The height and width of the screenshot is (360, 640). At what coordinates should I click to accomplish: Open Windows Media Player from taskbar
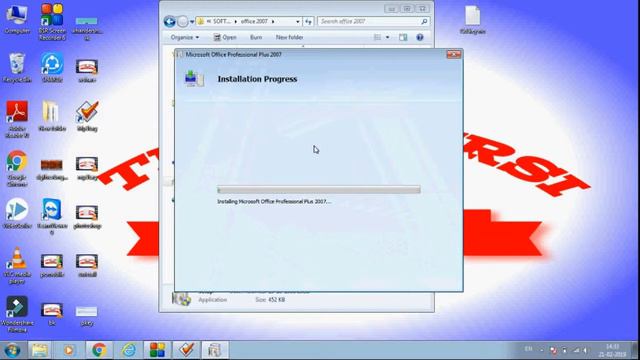(x=69, y=350)
